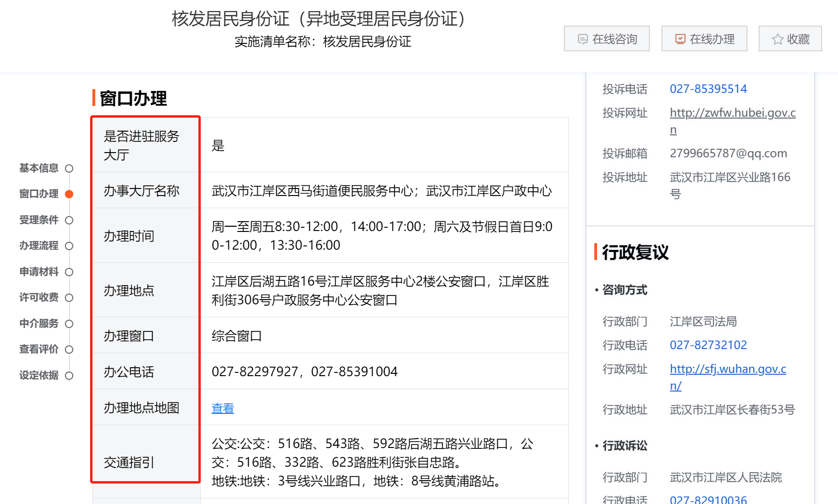Viewport: 838px width, 504px height.
Task: Click the 收藏 star icon
Action: (x=777, y=39)
